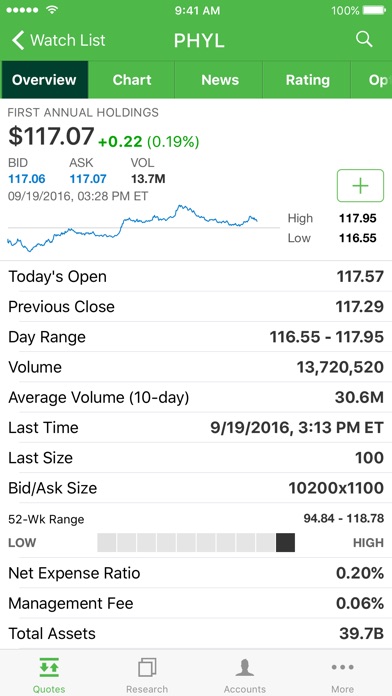Screen dimensions: 392x696
Task: Select the Overview tab
Action: (x=44, y=80)
